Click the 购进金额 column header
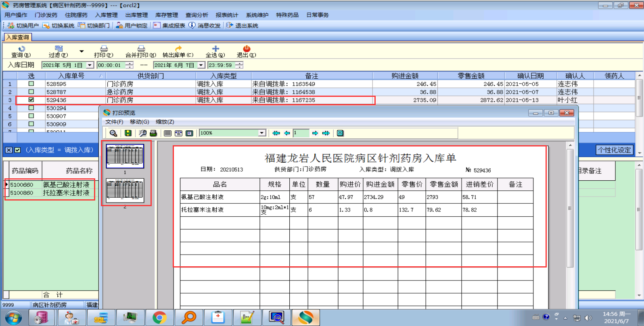The height and width of the screenshot is (326, 644). [405, 76]
